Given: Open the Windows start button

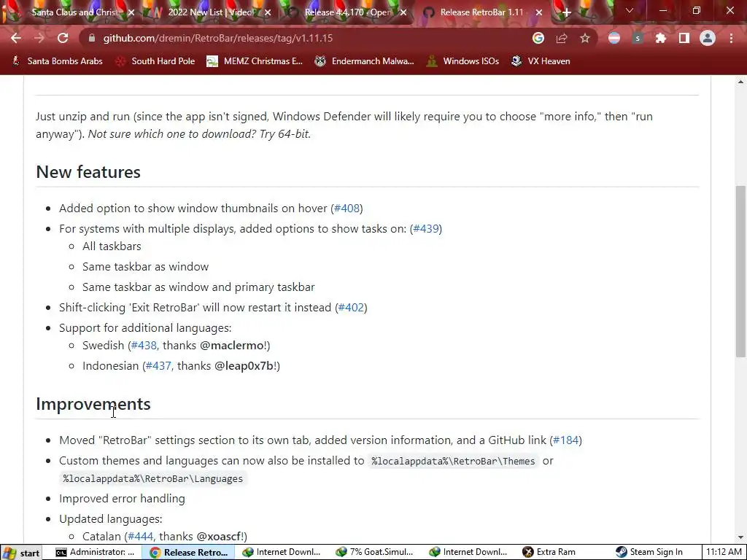Looking at the screenshot, I should (22, 553).
